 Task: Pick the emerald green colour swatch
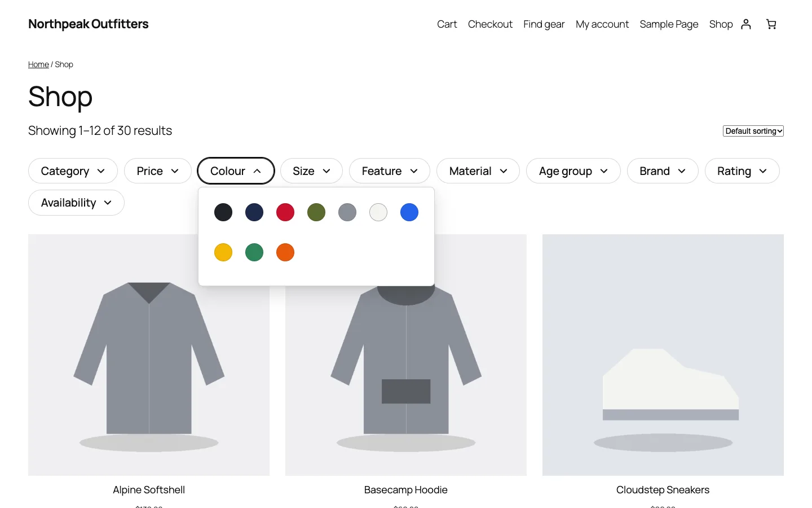254,252
